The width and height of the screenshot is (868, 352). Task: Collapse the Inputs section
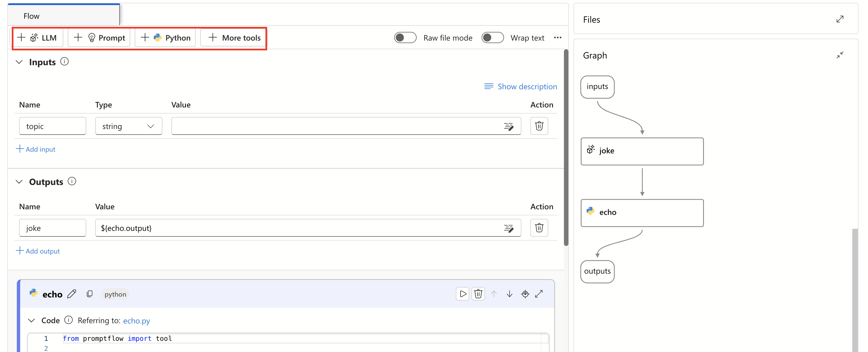[19, 62]
